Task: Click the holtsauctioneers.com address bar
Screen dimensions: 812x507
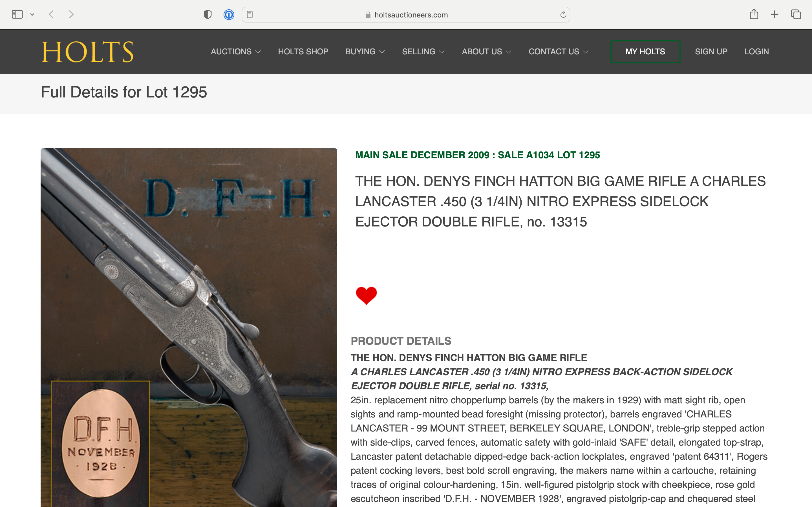Action: tap(406, 15)
